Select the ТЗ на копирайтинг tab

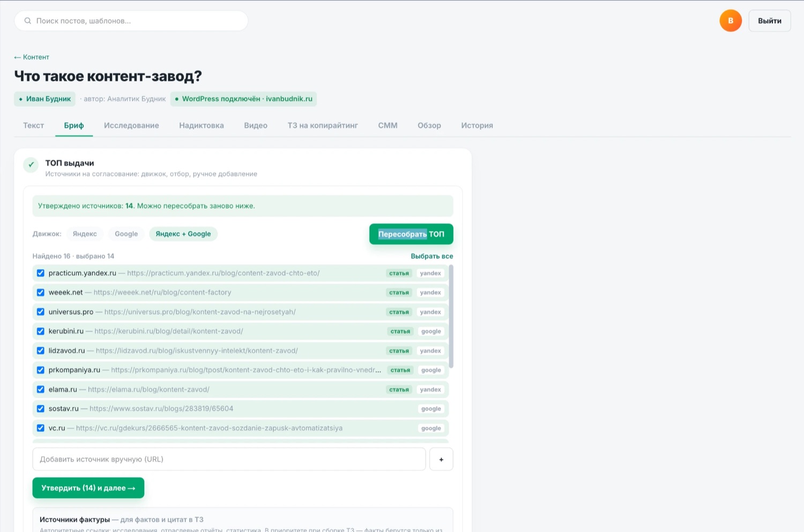pos(323,125)
